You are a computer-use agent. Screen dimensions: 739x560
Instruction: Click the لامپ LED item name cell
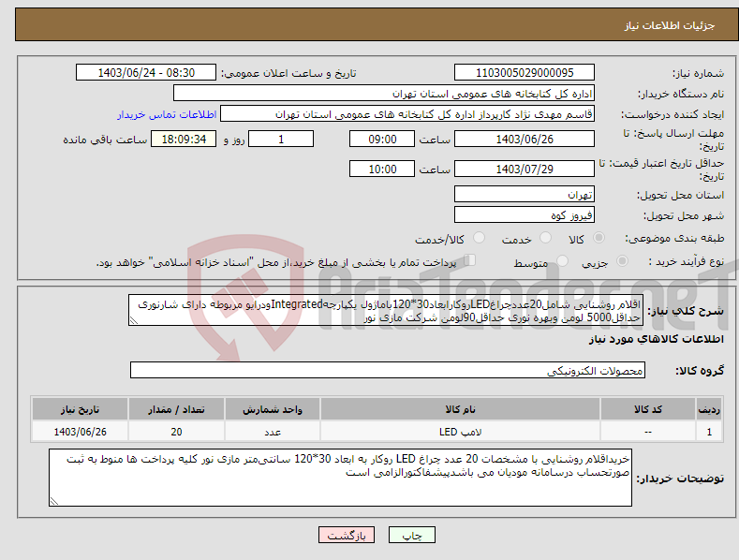[x=460, y=432]
